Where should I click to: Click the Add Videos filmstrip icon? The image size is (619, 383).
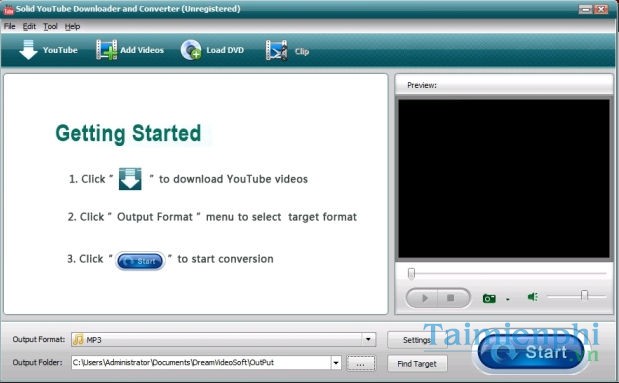107,50
